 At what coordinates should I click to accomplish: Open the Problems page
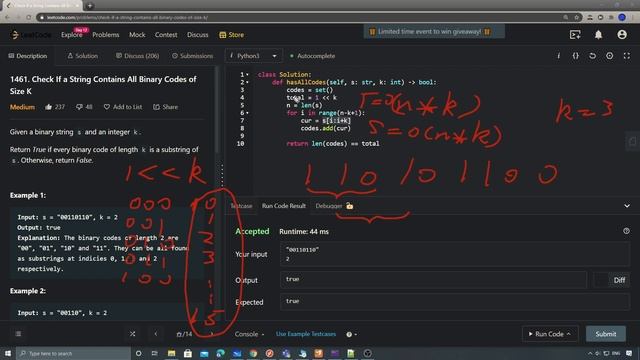(106, 35)
